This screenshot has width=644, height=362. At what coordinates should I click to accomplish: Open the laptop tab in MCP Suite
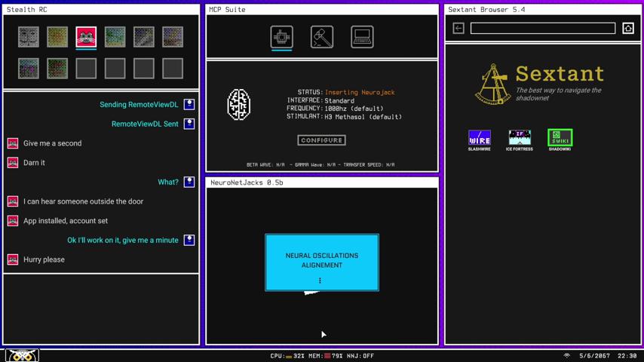(362, 37)
